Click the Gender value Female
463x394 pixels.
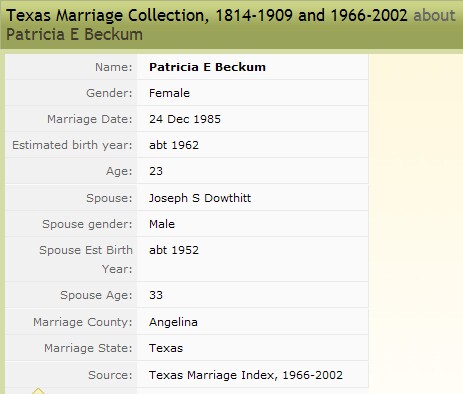169,93
